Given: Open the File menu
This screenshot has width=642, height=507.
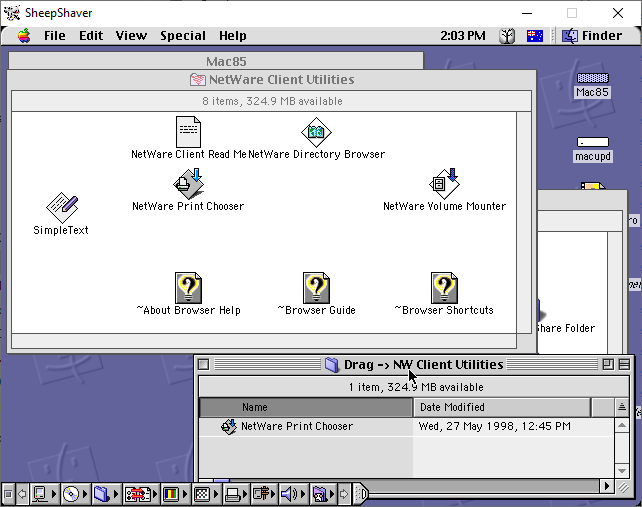Looking at the screenshot, I should tap(54, 36).
